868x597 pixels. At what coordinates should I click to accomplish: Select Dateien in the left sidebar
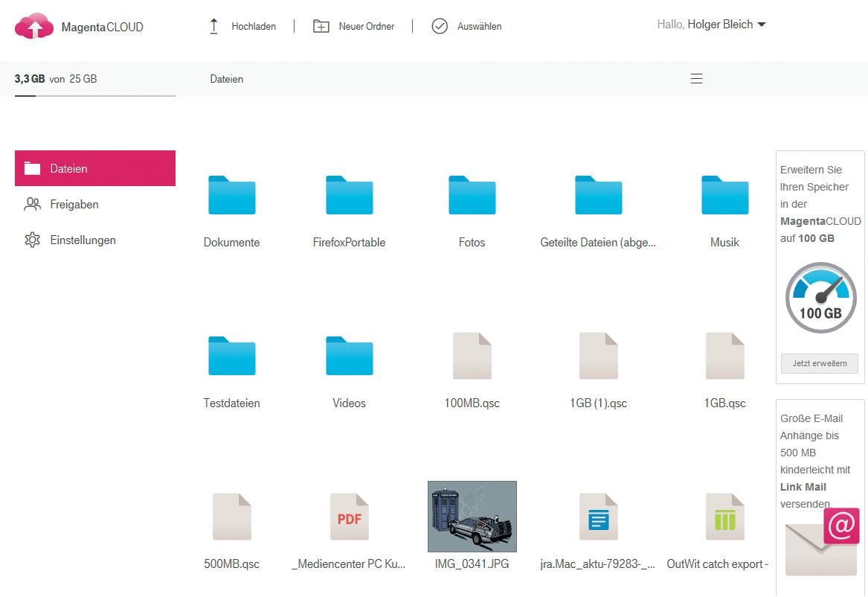[95, 168]
